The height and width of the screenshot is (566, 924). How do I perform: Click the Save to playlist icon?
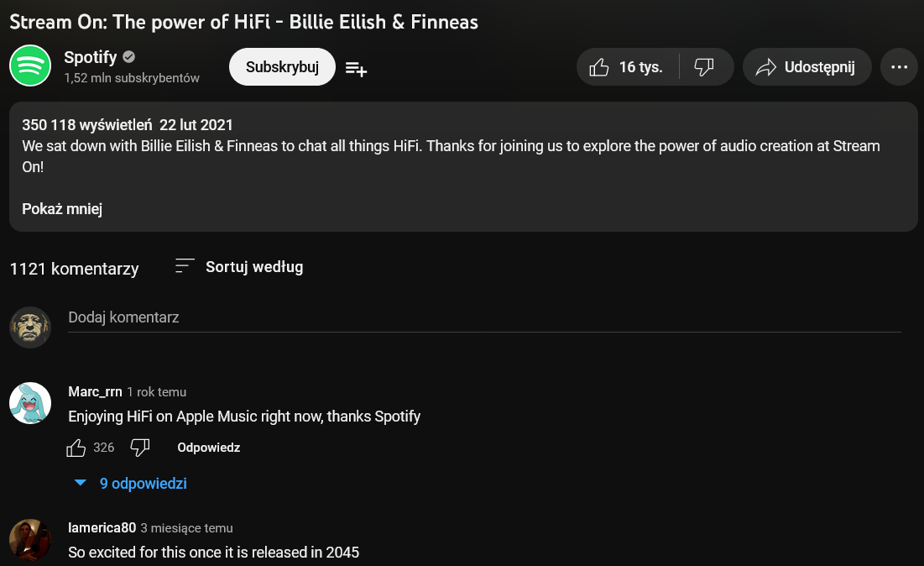tap(356, 69)
